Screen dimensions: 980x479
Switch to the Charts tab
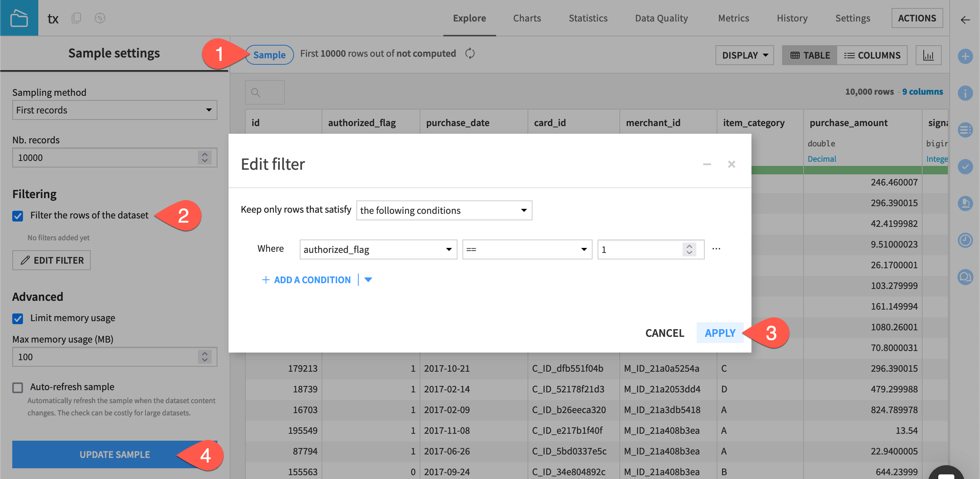527,18
